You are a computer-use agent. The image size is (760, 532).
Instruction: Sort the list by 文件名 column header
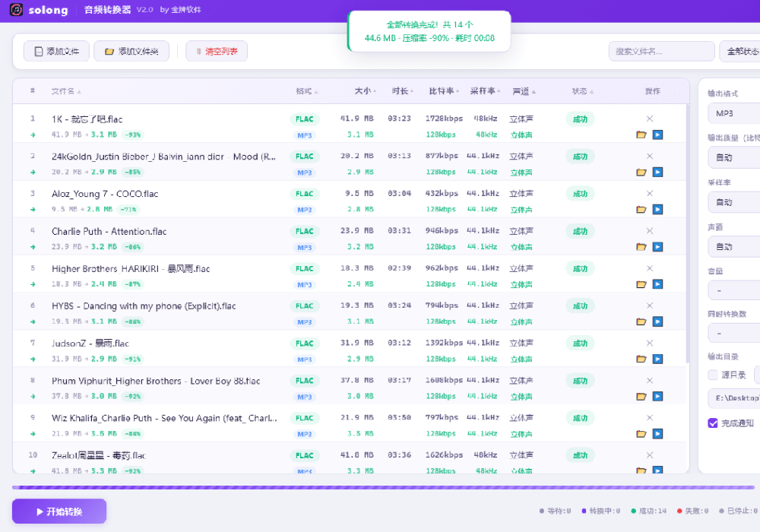[x=65, y=91]
